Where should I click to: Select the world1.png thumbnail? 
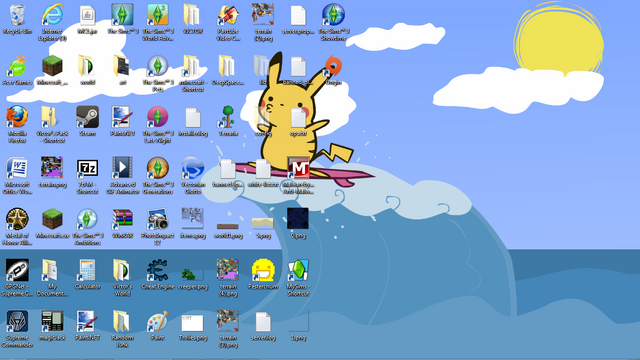pyautogui.click(x=228, y=226)
